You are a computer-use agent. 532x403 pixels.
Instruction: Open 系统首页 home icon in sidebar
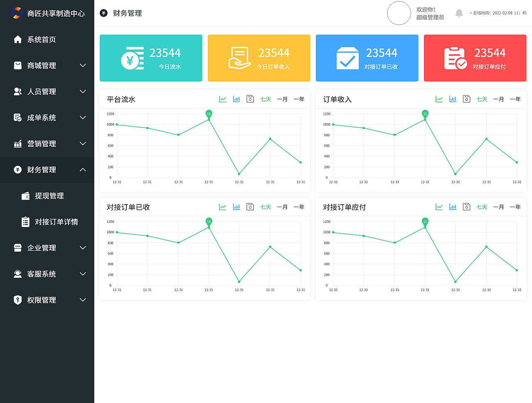click(x=17, y=40)
